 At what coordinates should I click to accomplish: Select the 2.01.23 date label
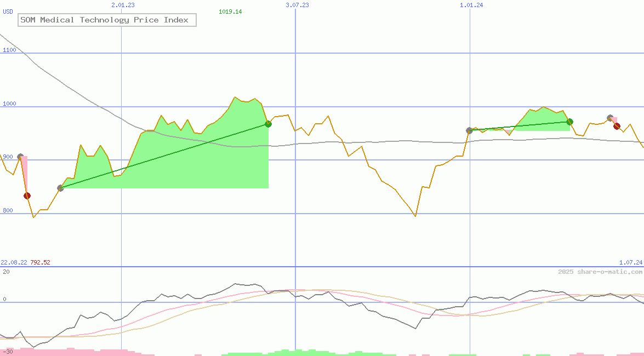point(123,5)
